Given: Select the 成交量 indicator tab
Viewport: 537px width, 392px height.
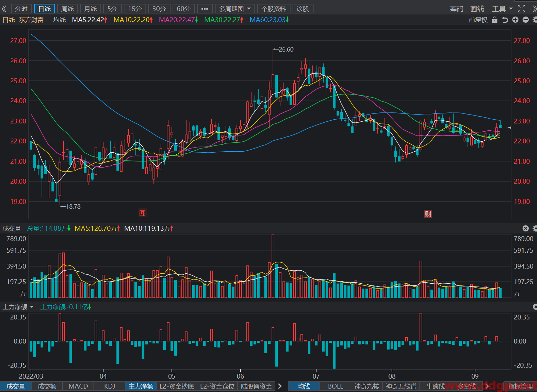Looking at the screenshot, I should pos(16,386).
